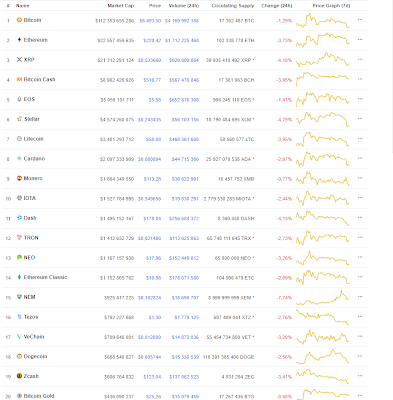This screenshot has height=400, width=393.
Task: View the Stellar 7-day price graph
Action: (x=323, y=119)
